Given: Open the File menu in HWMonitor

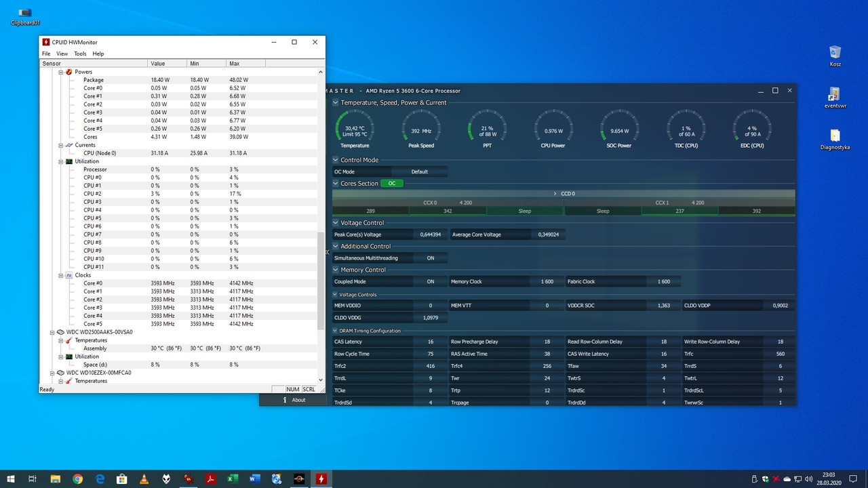Looking at the screenshot, I should [46, 54].
